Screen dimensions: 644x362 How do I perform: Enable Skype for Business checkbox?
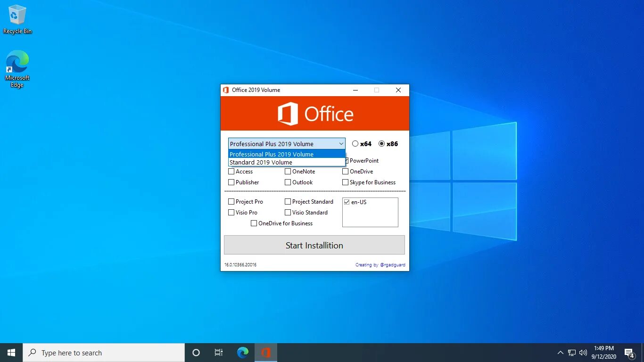pyautogui.click(x=345, y=182)
